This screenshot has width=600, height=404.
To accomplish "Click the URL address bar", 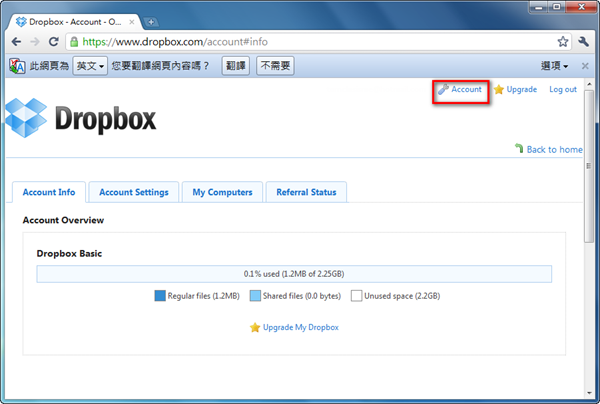I will tap(318, 42).
